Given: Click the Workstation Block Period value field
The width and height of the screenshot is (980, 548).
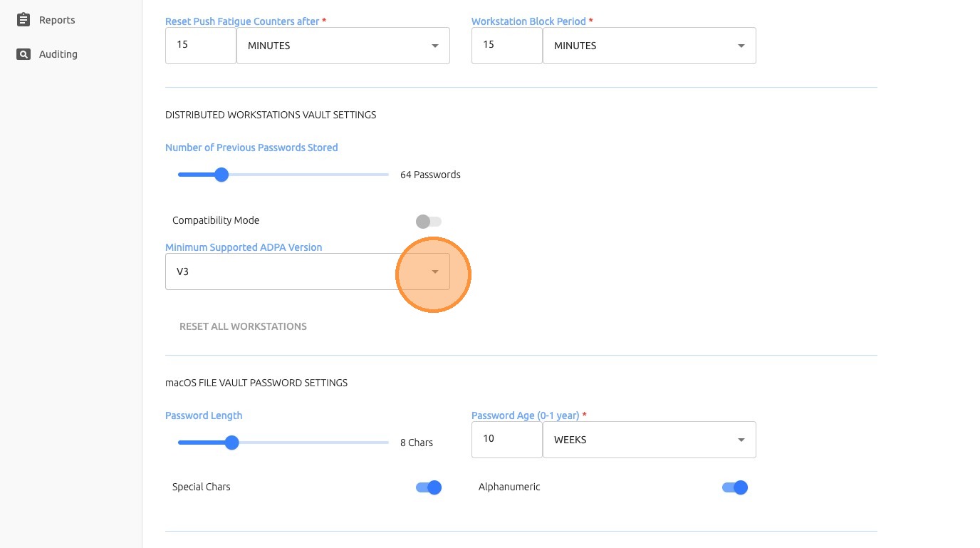Looking at the screenshot, I should 507,46.
